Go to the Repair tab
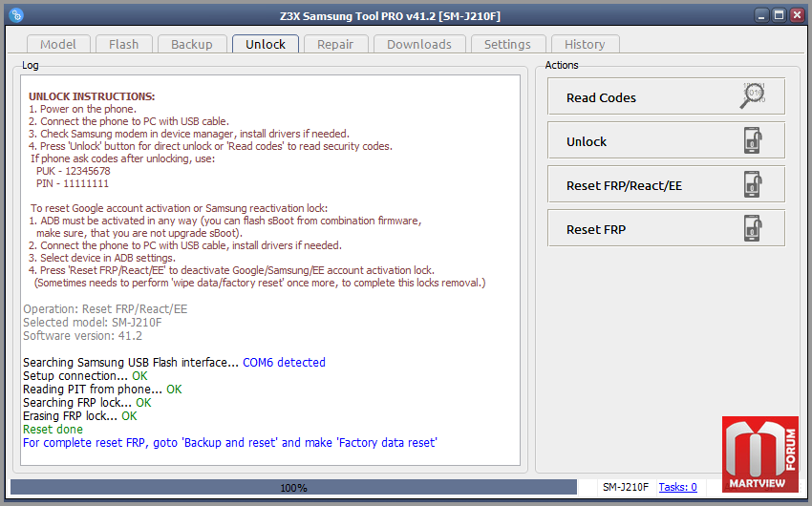 pos(335,45)
